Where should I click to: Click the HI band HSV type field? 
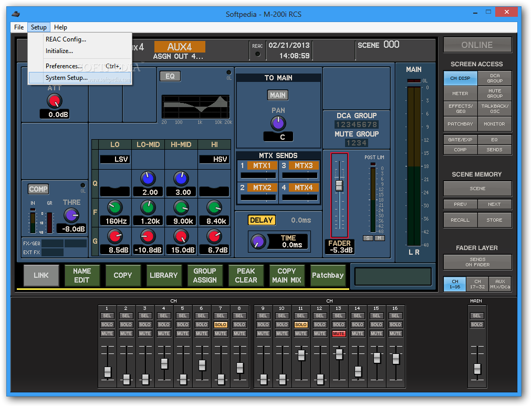coord(214,159)
